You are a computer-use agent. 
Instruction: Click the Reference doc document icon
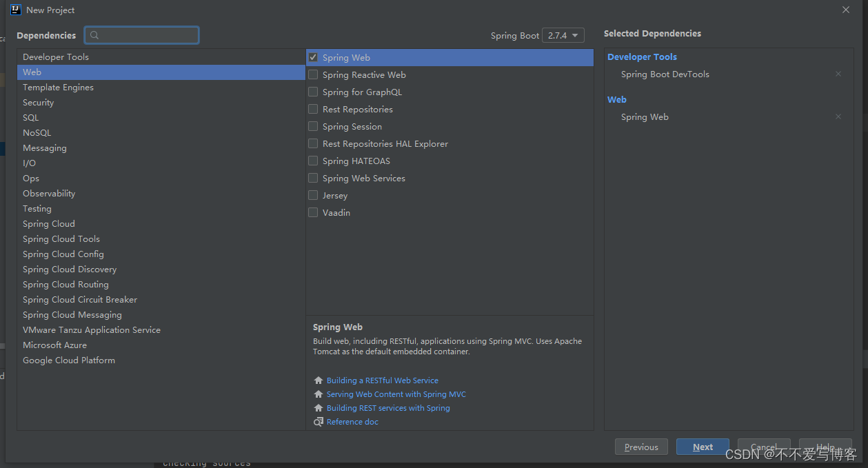point(318,422)
